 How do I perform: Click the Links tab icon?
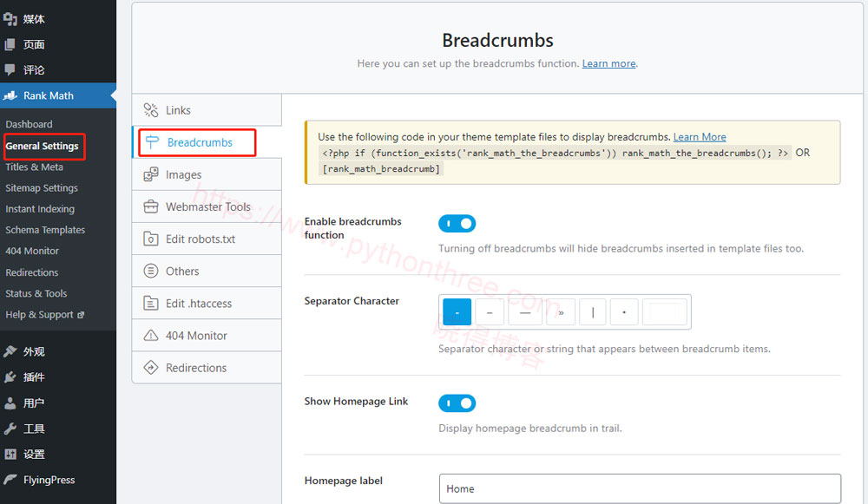click(151, 110)
